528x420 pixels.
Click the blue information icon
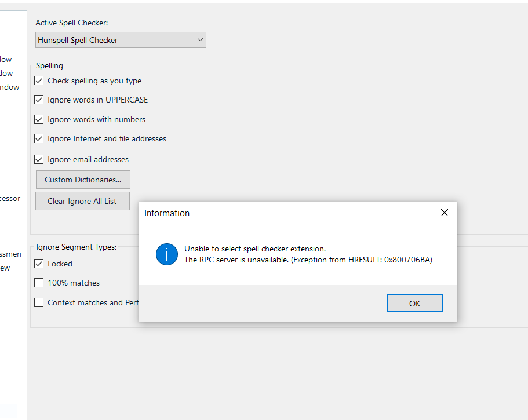click(167, 254)
